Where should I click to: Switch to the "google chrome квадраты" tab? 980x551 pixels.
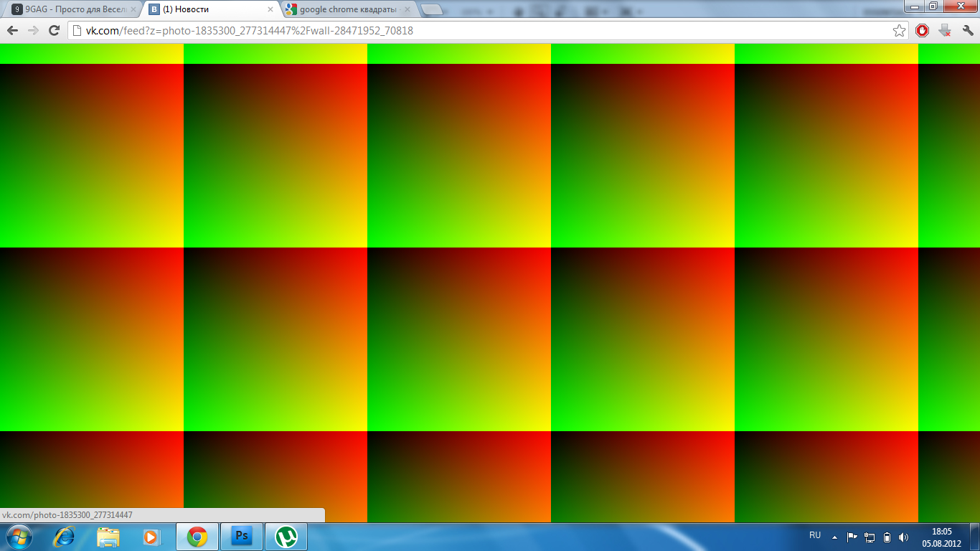[x=348, y=10]
